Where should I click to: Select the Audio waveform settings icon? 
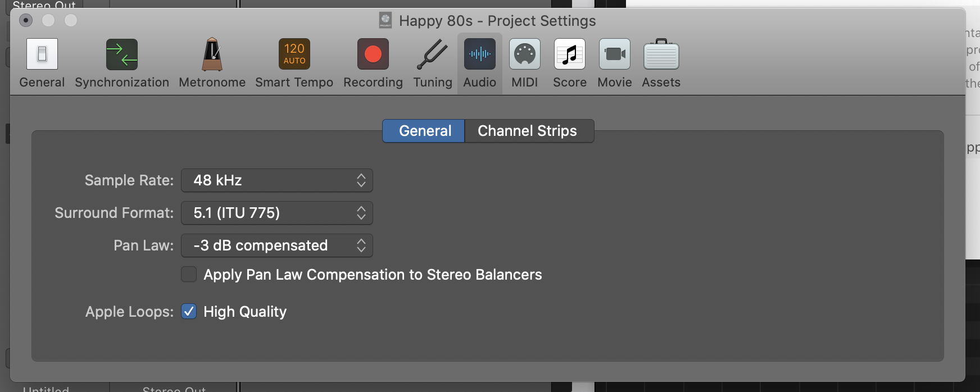click(x=479, y=54)
